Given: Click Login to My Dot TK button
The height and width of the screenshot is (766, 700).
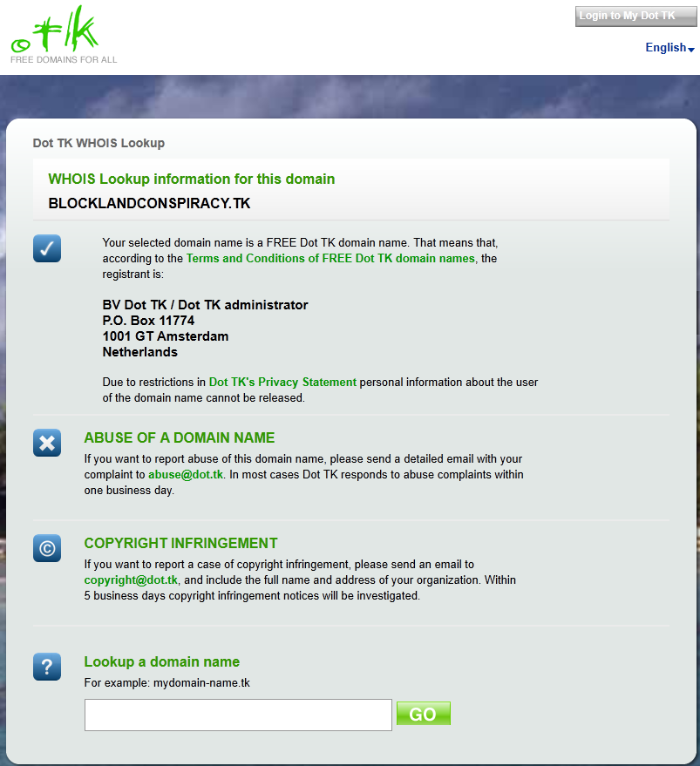Looking at the screenshot, I should tap(636, 16).
